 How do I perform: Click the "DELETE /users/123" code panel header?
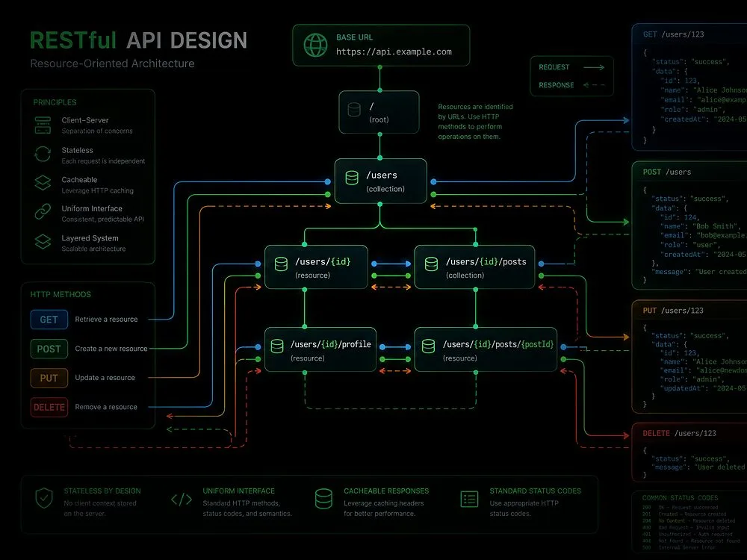click(x=679, y=433)
